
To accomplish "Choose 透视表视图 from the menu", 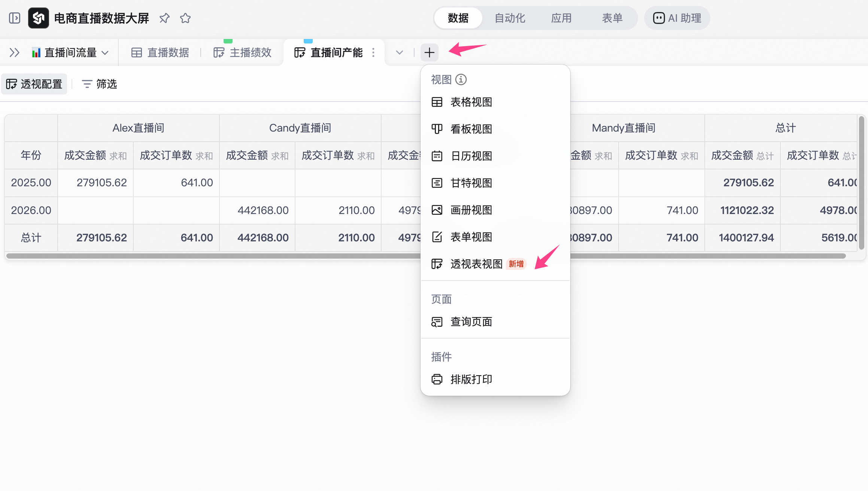I will pyautogui.click(x=476, y=264).
